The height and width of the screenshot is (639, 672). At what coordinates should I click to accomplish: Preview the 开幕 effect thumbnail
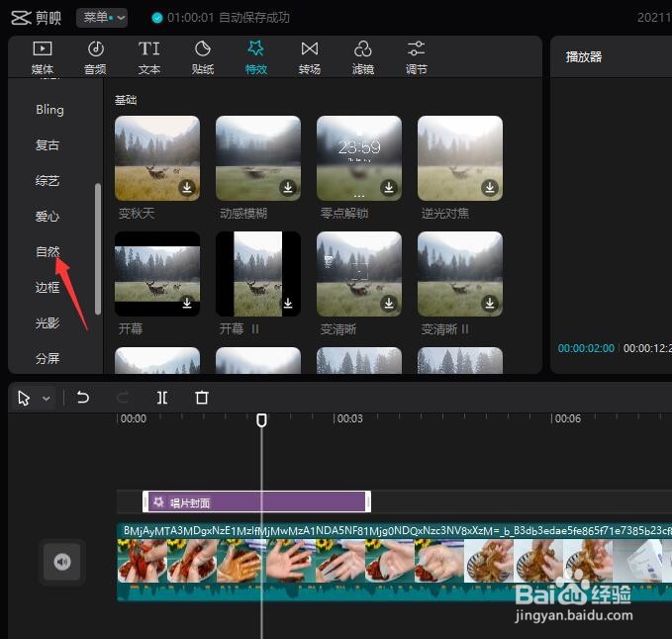tap(157, 274)
